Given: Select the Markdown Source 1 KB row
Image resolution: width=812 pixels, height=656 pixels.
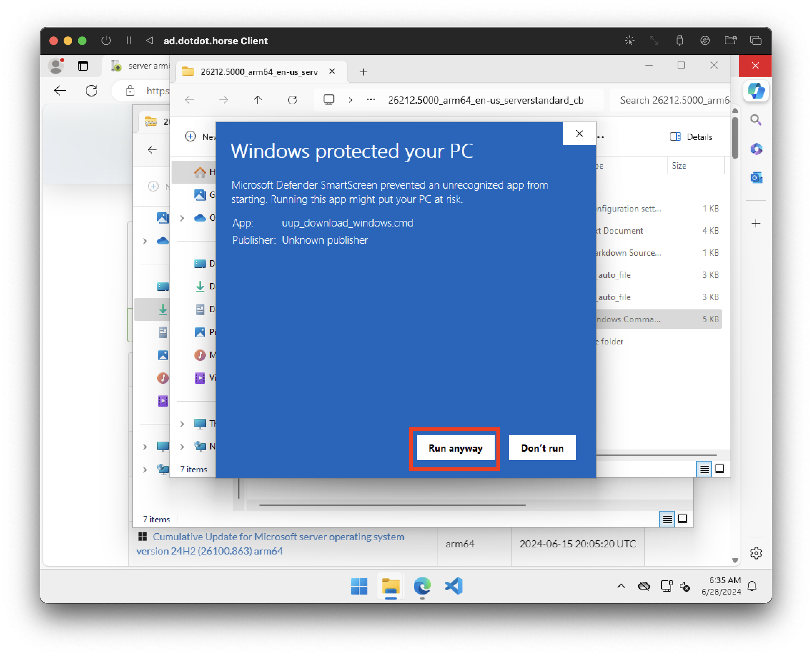Looking at the screenshot, I should [659, 252].
